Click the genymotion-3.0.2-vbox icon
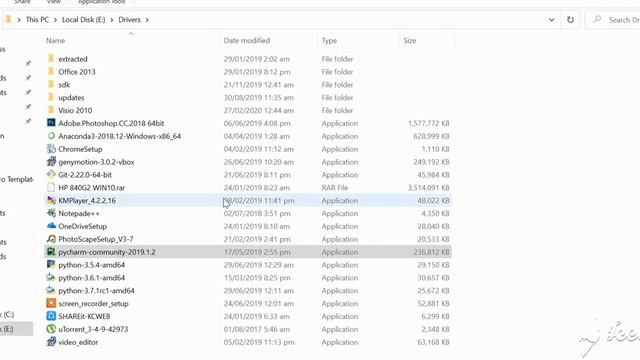 (51, 162)
